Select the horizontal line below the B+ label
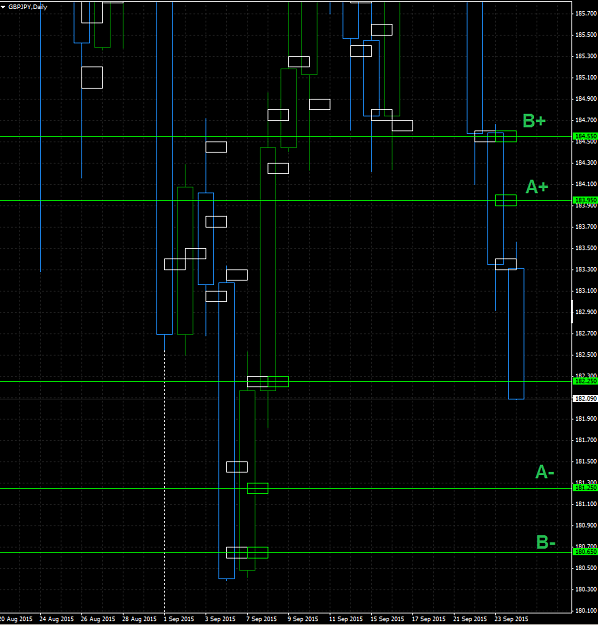This screenshot has height=625, width=598. pos(286,137)
